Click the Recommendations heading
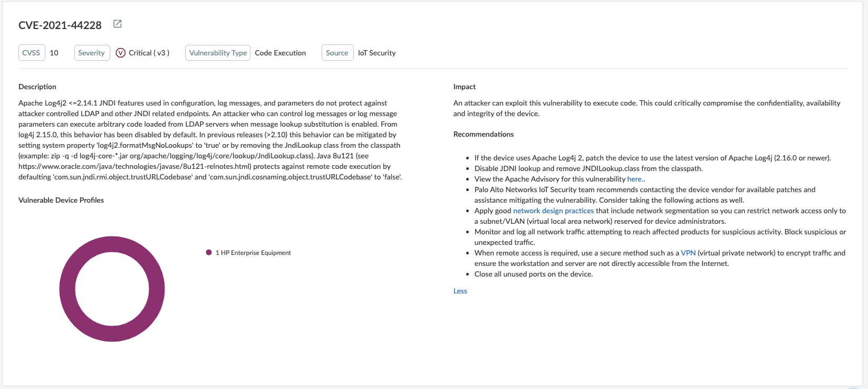 click(x=484, y=134)
